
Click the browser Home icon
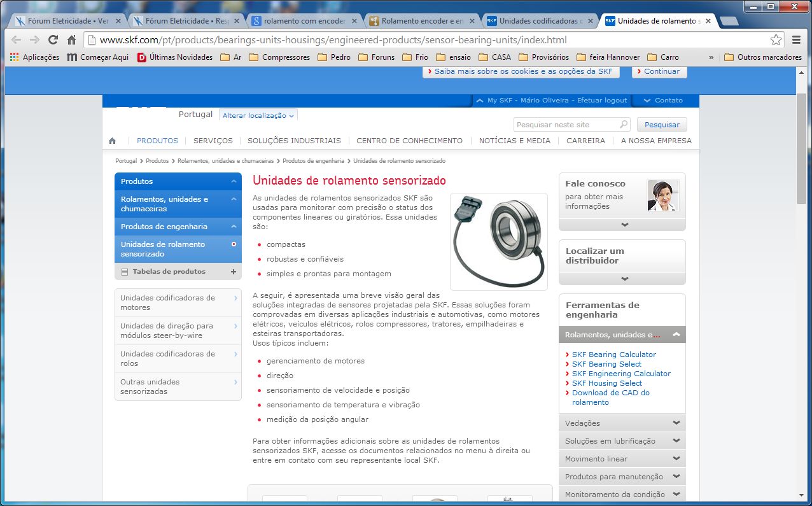click(x=72, y=39)
